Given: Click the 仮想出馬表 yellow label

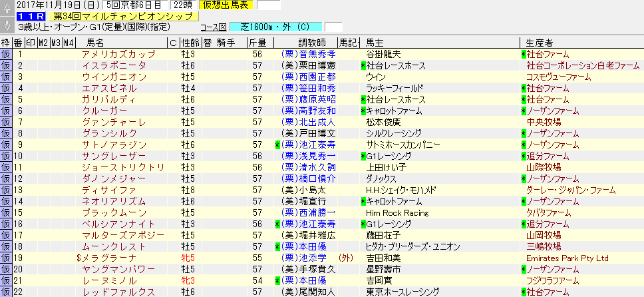Looking at the screenshot, I should 226,5.
